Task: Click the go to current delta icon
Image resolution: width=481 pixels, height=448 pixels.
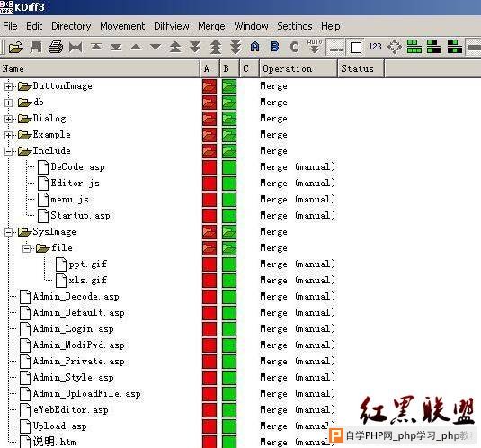Action: click(x=76, y=48)
